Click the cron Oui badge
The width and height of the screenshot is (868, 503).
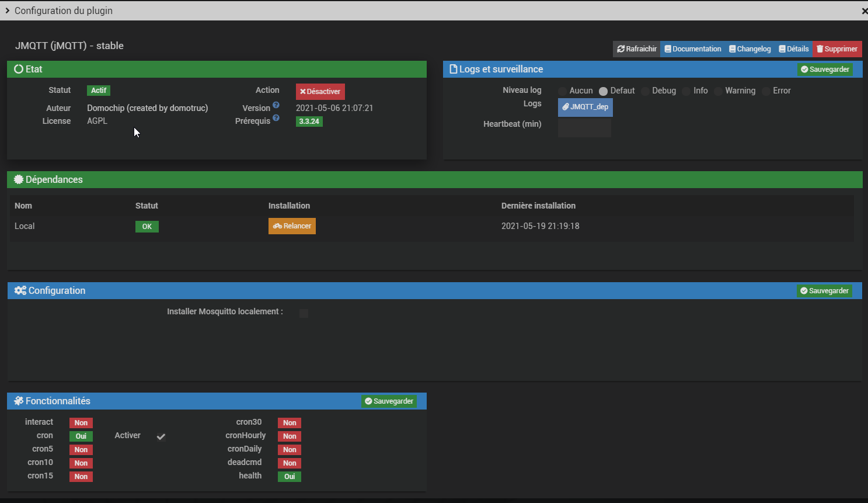81,436
